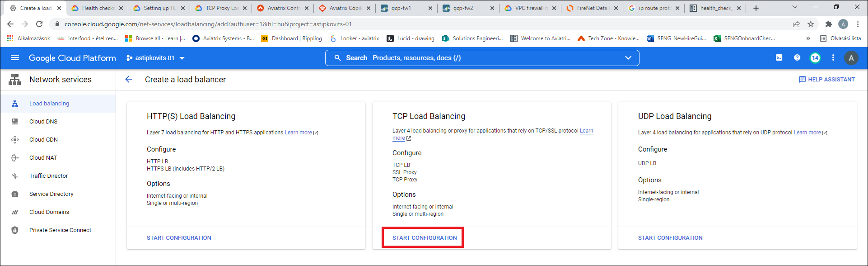Open the Help Assistant panel
The width and height of the screenshot is (868, 266).
click(x=826, y=80)
